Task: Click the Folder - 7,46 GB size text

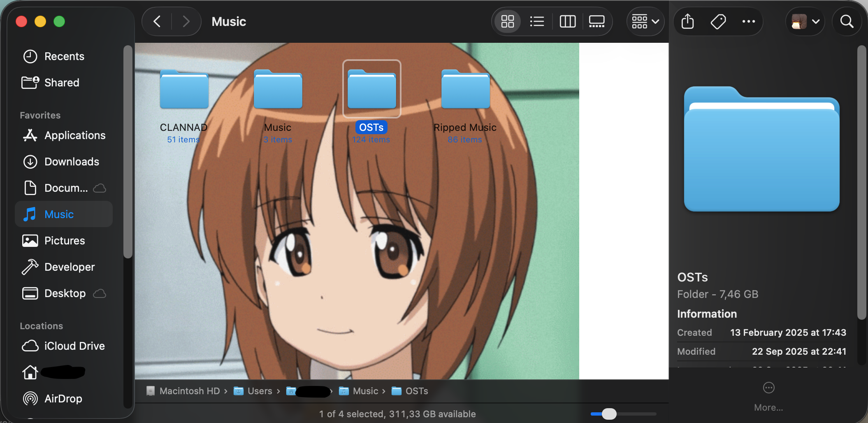Action: coord(718,294)
